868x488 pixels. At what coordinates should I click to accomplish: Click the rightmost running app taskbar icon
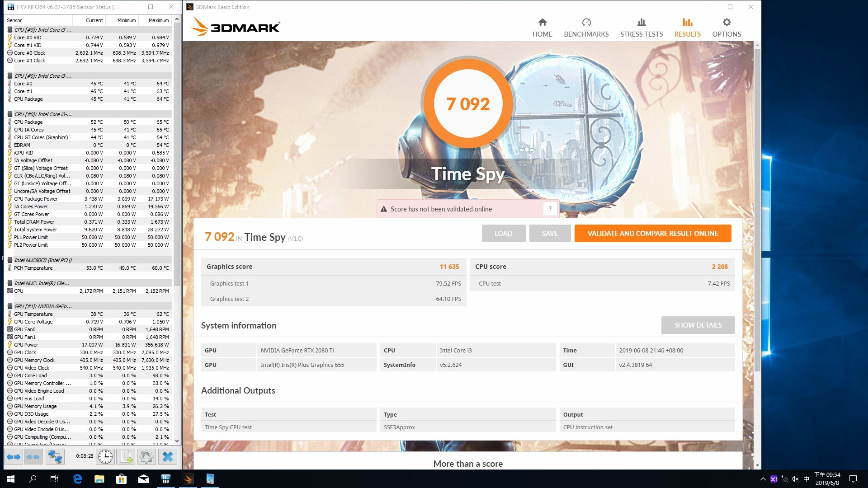[x=210, y=479]
